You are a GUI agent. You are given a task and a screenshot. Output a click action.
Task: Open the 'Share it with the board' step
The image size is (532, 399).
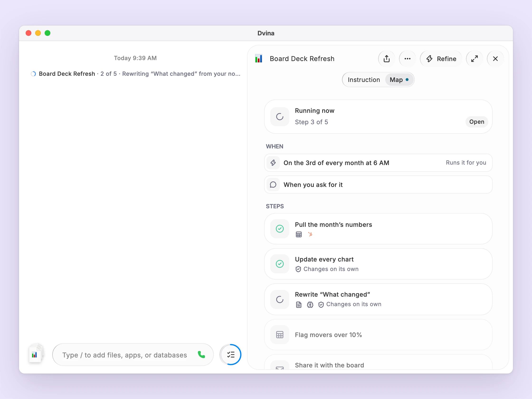point(378,362)
